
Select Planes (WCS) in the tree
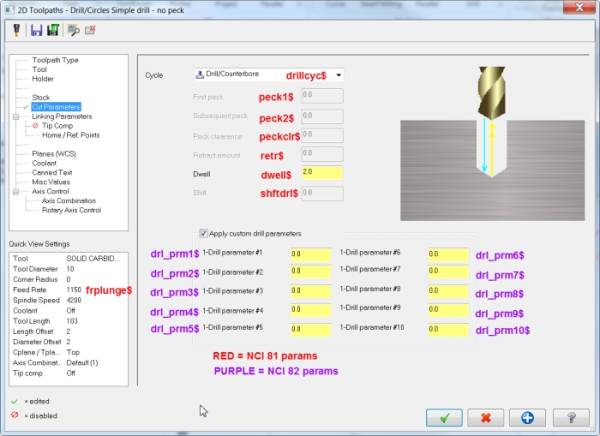[54, 154]
